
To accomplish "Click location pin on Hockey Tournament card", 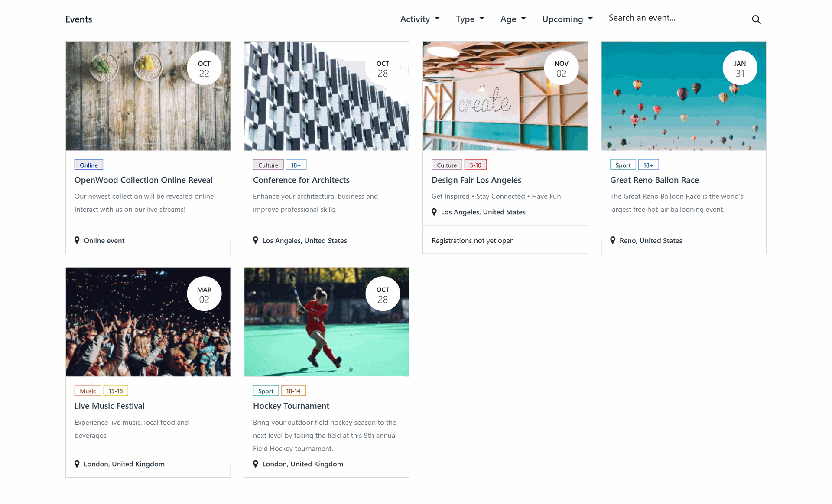I will coord(256,464).
